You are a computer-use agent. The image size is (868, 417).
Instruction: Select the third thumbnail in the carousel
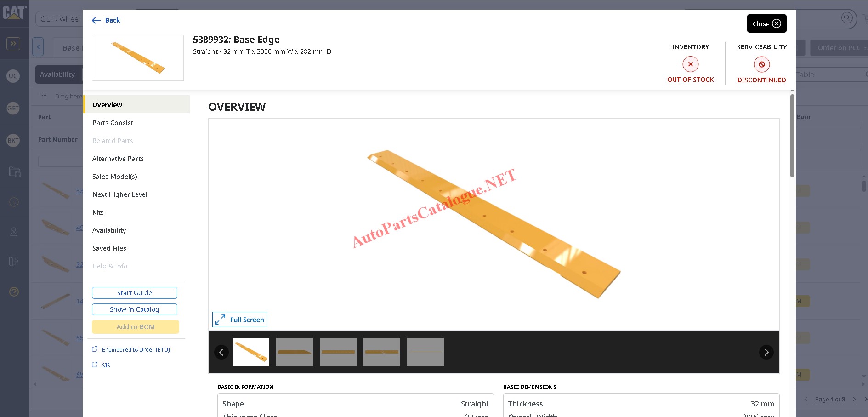[338, 352]
